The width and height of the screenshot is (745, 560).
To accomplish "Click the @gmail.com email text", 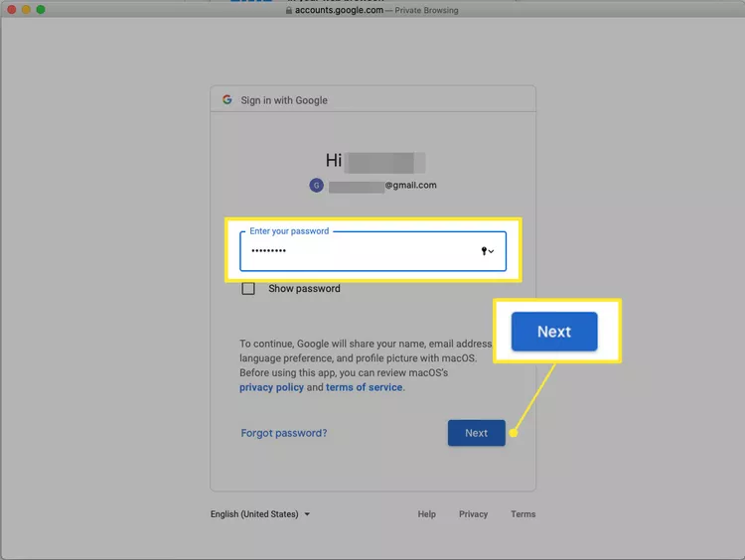I will coord(410,185).
